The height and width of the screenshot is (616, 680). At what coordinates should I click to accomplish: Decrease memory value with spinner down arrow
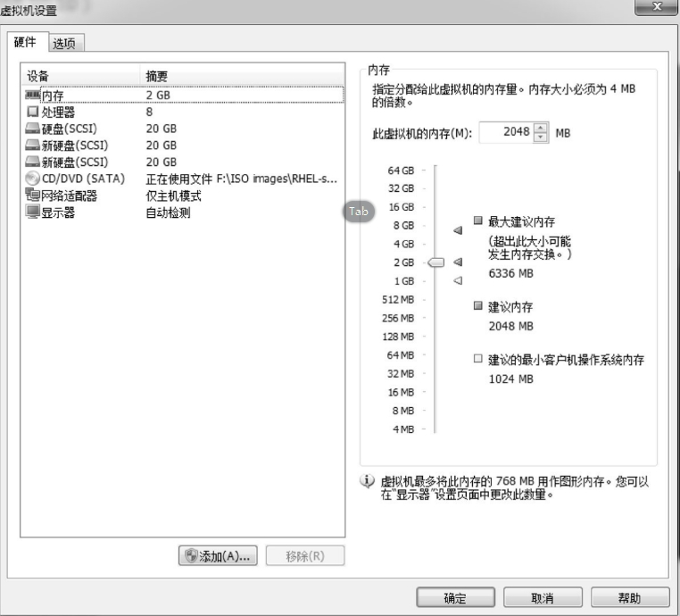(x=541, y=137)
